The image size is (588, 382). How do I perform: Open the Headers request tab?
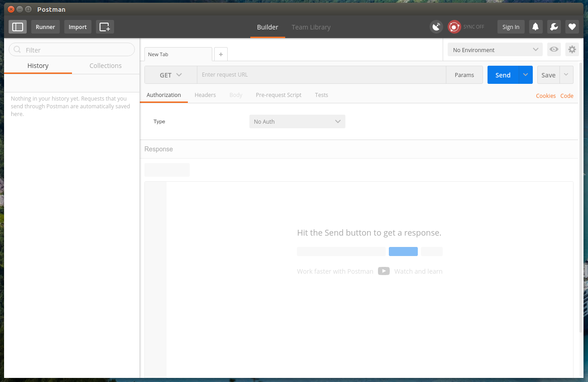click(x=205, y=95)
